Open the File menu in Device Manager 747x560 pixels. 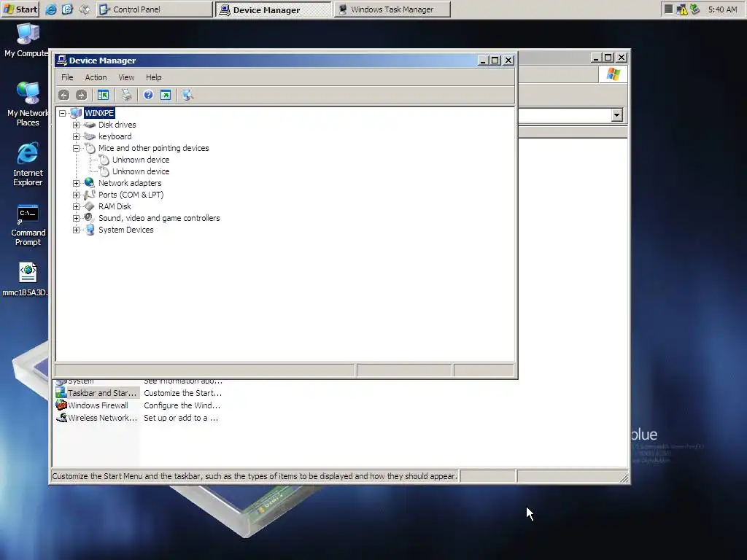(67, 77)
